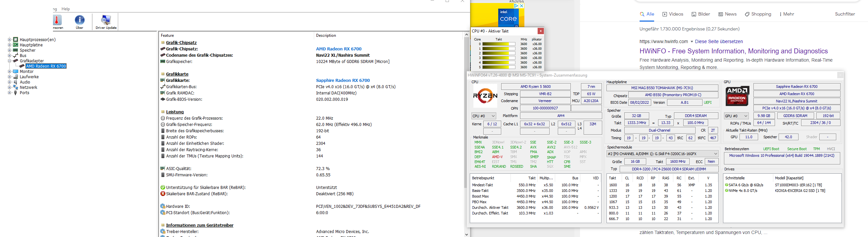
Task: Click the Ports plug tree icon
Action: [x=16, y=93]
